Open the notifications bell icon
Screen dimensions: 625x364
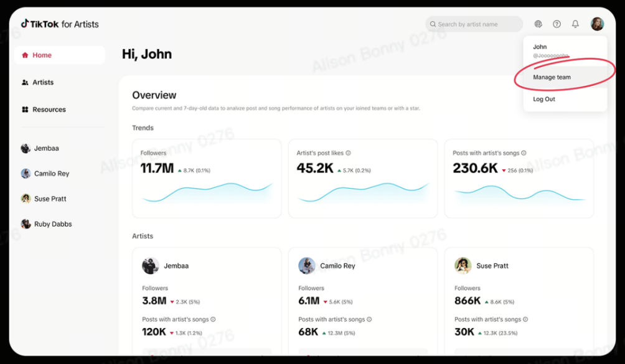tap(575, 24)
